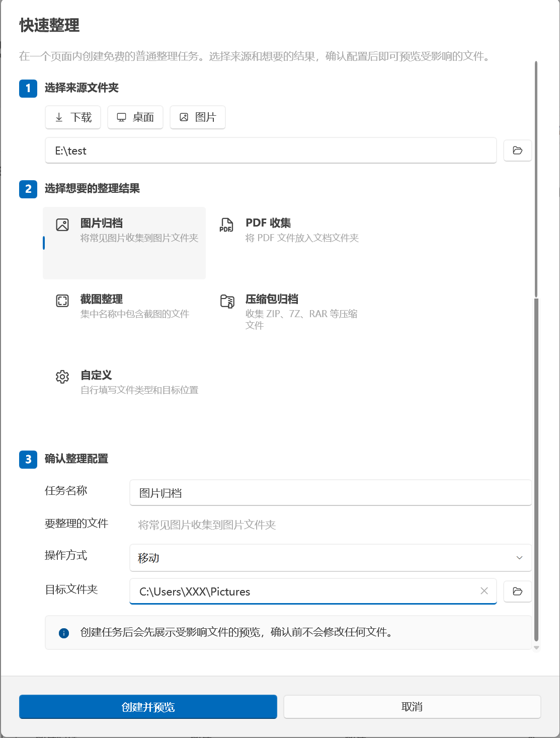Image resolution: width=560 pixels, height=738 pixels.
Task: Click the description 集中名称中包含截图的文件
Action: click(135, 314)
